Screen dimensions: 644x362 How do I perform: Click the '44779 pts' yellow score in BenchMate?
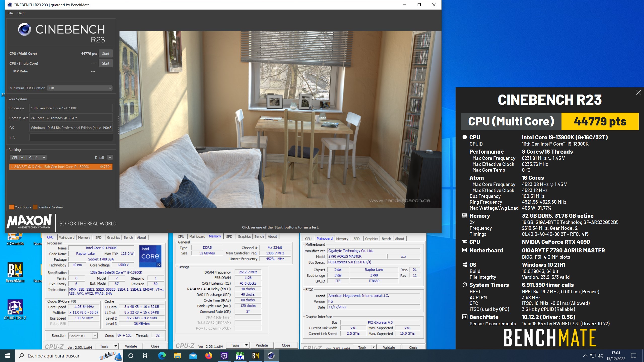pos(600,121)
